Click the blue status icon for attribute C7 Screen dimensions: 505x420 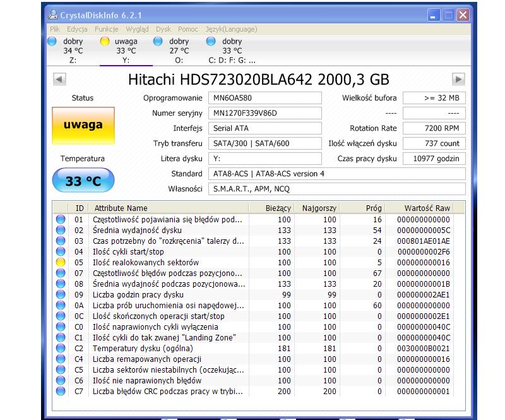61,392
